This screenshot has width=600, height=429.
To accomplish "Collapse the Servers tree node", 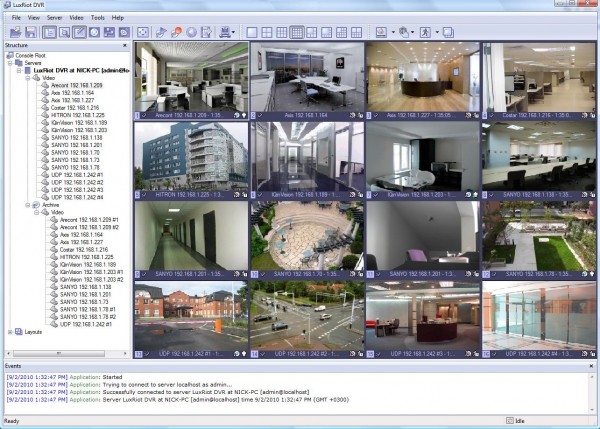I will point(10,62).
